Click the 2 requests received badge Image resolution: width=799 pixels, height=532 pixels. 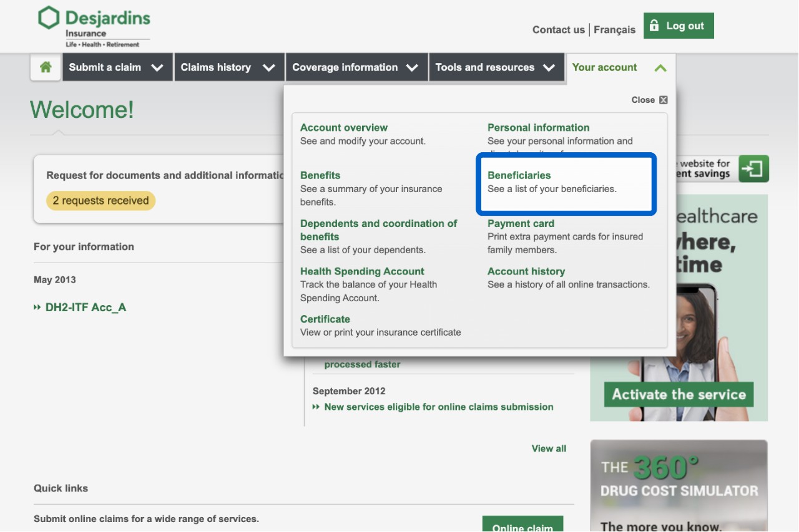tap(100, 201)
